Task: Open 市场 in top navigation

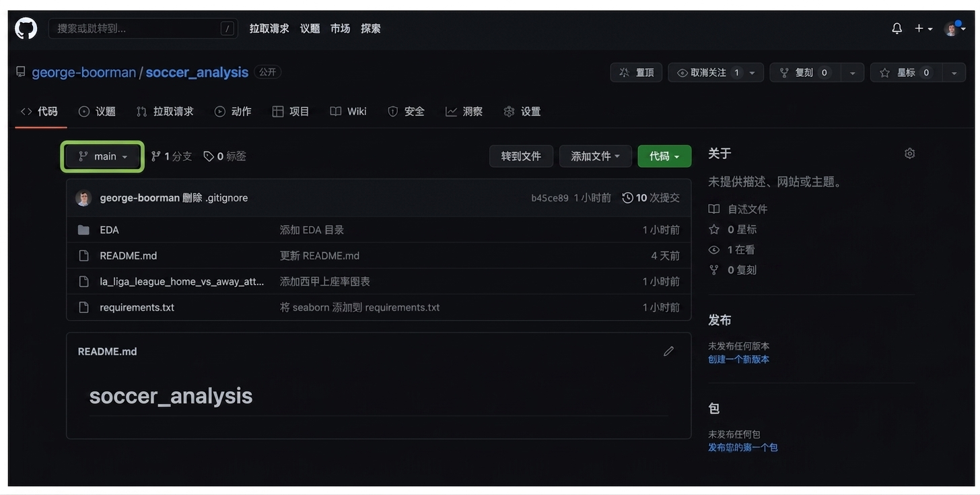Action: click(x=340, y=28)
